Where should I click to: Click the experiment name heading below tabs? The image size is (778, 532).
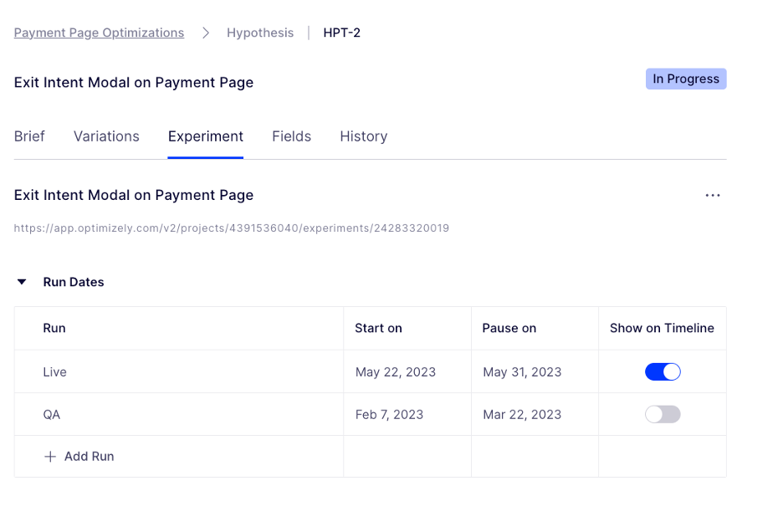[134, 195]
